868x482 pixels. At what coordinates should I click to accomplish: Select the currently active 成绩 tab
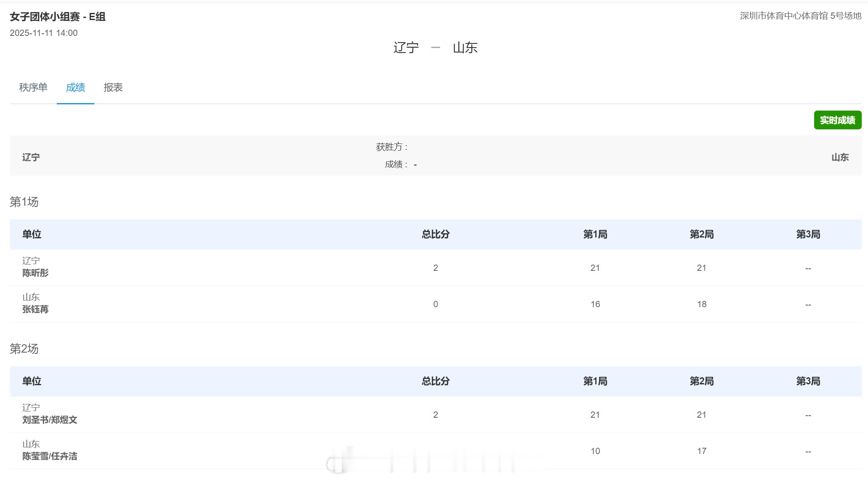click(76, 88)
